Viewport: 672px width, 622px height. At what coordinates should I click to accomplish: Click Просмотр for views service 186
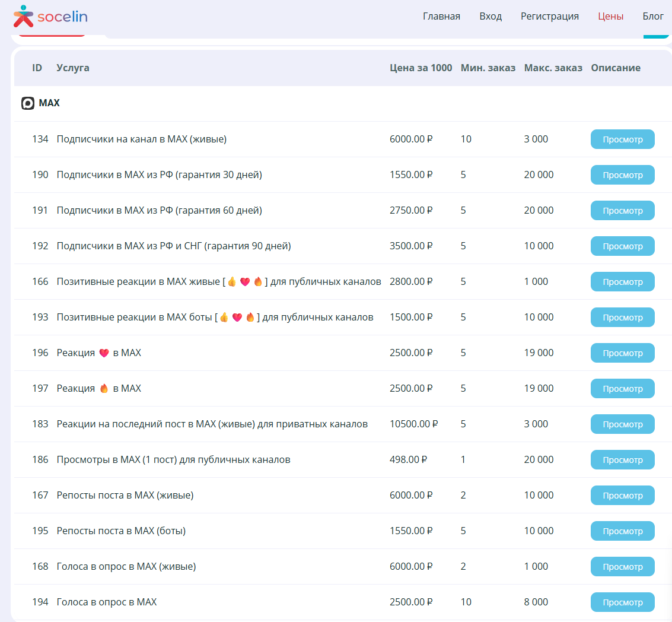pyautogui.click(x=622, y=460)
